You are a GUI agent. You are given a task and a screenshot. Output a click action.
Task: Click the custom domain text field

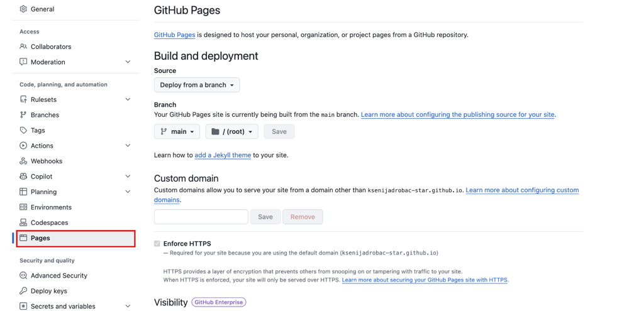(x=201, y=217)
